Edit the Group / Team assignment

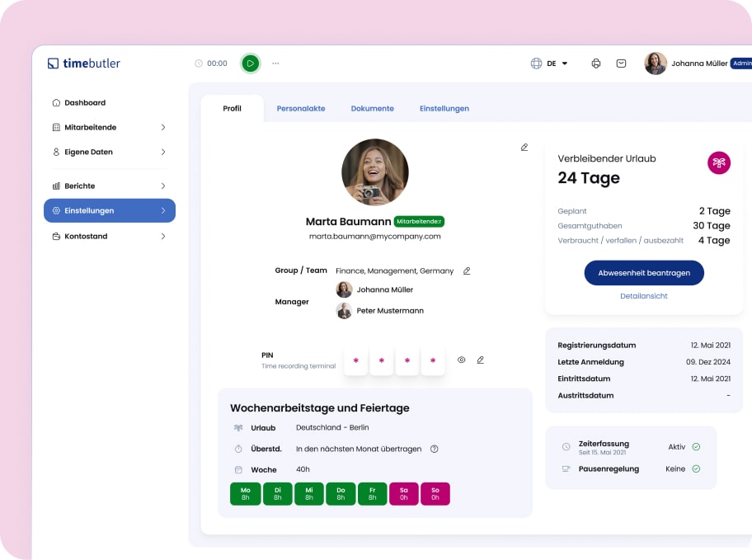tap(467, 271)
